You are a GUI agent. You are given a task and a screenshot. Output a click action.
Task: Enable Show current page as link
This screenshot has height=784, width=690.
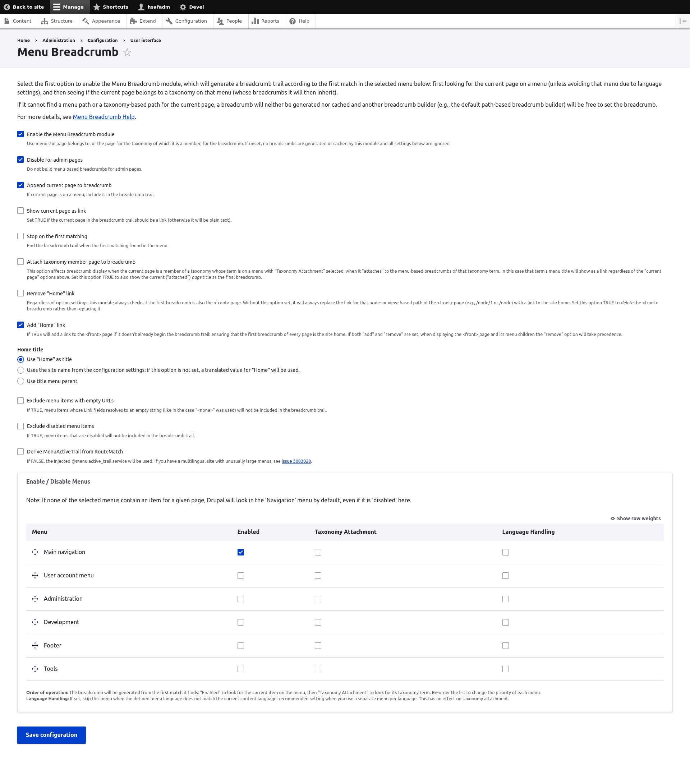coord(21,211)
